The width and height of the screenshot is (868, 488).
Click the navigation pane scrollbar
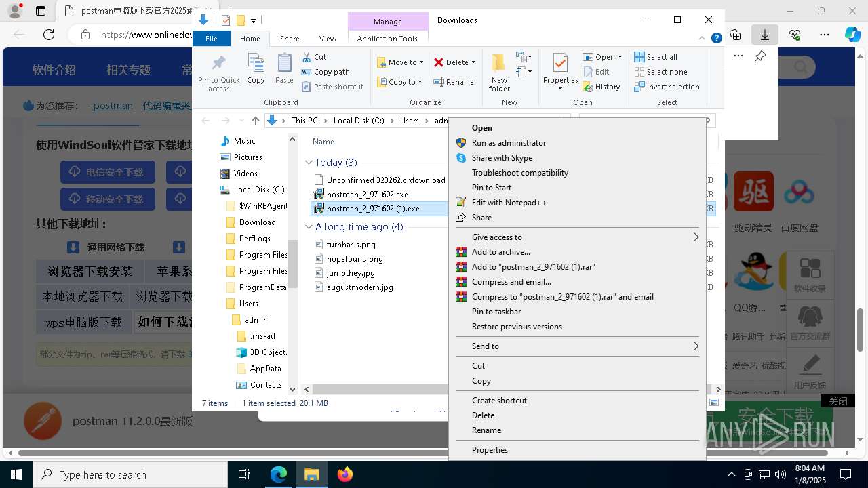pyautogui.click(x=293, y=264)
